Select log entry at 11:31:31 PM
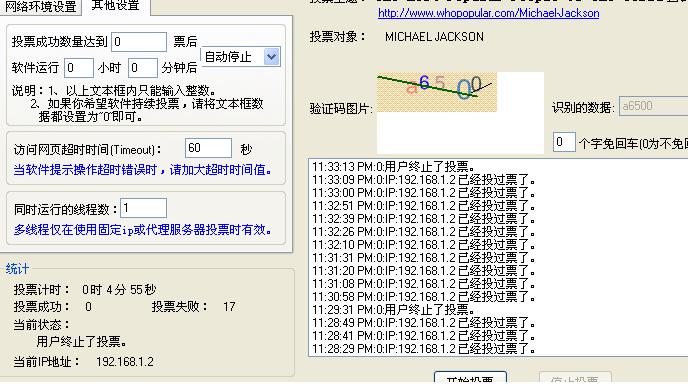688x384 pixels. (x=424, y=258)
